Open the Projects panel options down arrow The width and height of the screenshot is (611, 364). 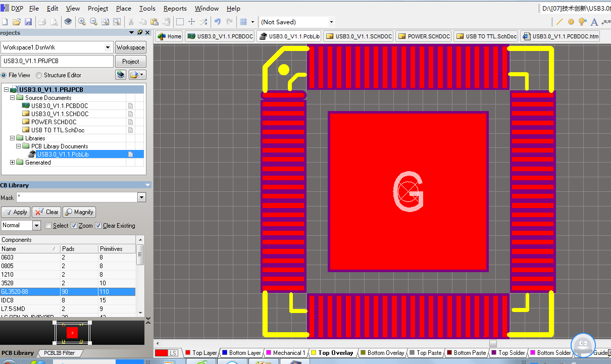click(x=131, y=32)
